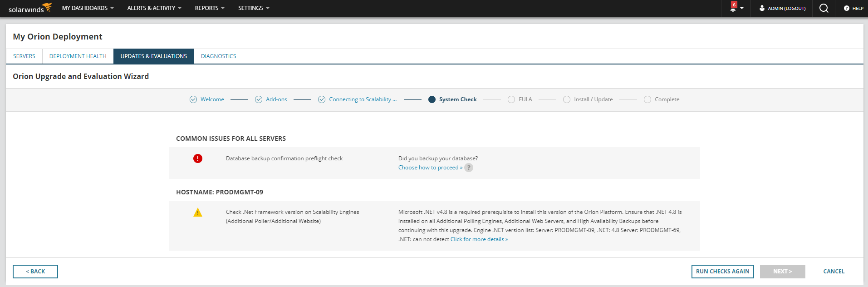
Task: Click the Help text link
Action: (x=858, y=8)
